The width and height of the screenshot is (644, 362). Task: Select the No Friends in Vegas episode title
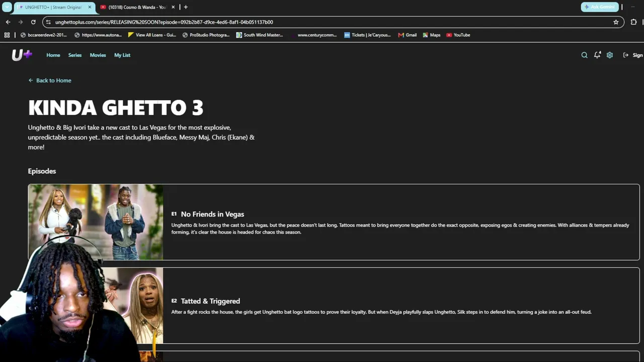(212, 214)
